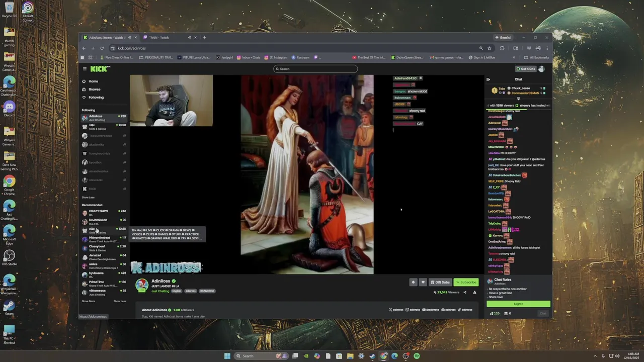Open Hittyonthebeat recommended channel

pyautogui.click(x=104, y=239)
